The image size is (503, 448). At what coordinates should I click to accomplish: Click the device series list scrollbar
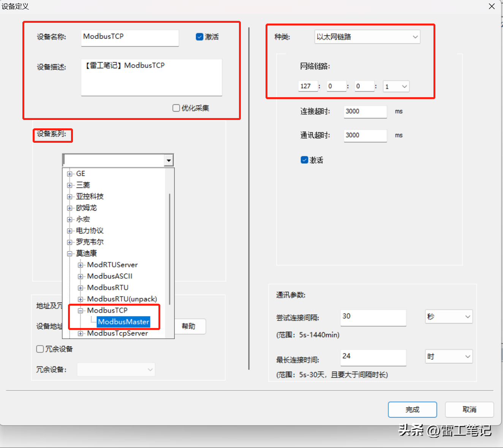169,249
